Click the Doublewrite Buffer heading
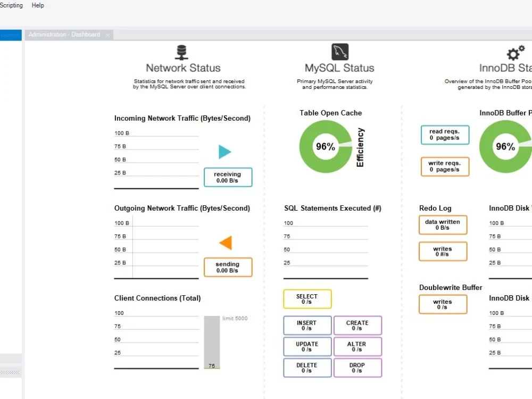This screenshot has width=532, height=399. 451,288
